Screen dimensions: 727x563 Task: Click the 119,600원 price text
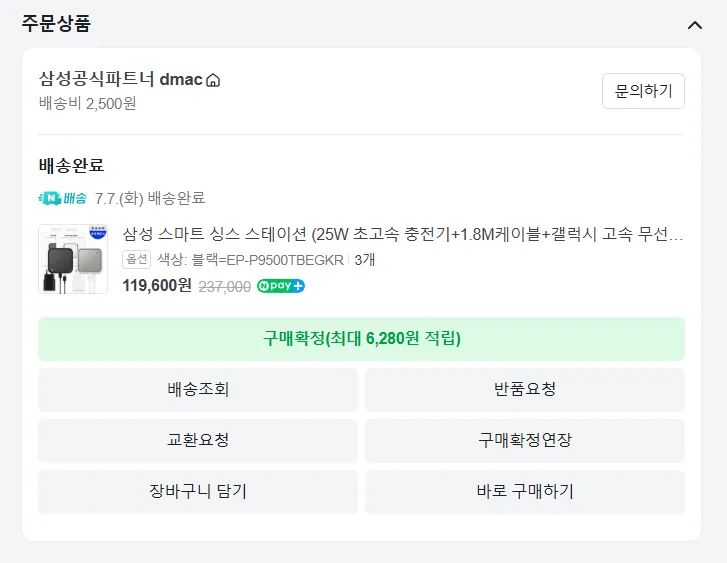click(157, 285)
